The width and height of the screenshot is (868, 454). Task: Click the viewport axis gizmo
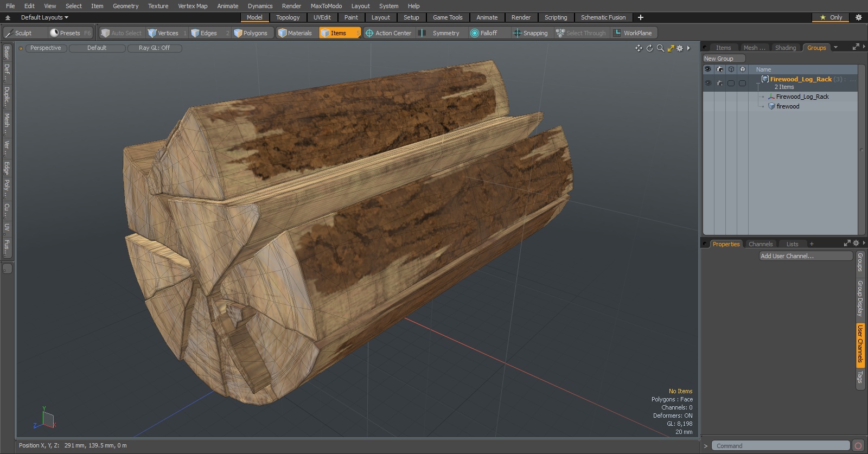pyautogui.click(x=45, y=418)
